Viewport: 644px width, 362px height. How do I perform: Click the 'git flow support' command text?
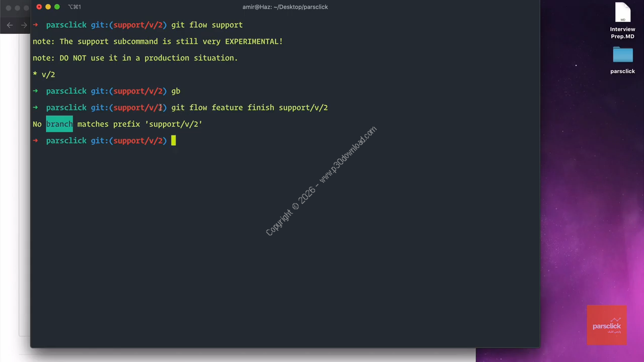point(207,25)
